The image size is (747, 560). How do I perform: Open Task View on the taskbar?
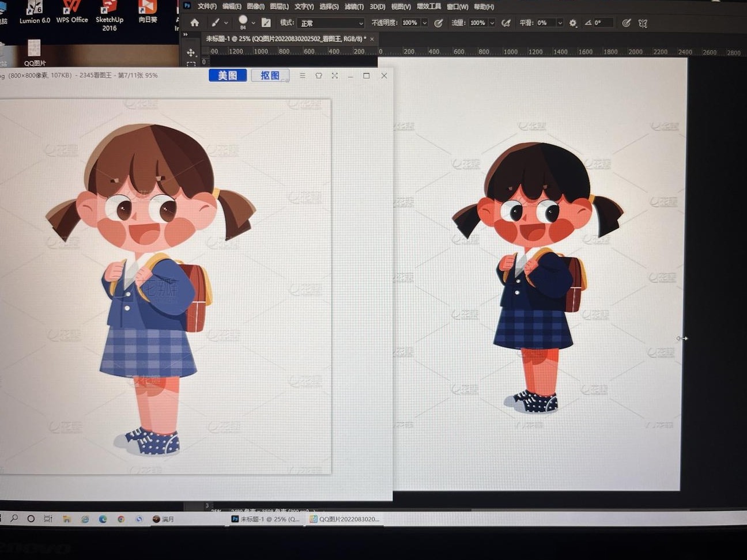coord(48,519)
